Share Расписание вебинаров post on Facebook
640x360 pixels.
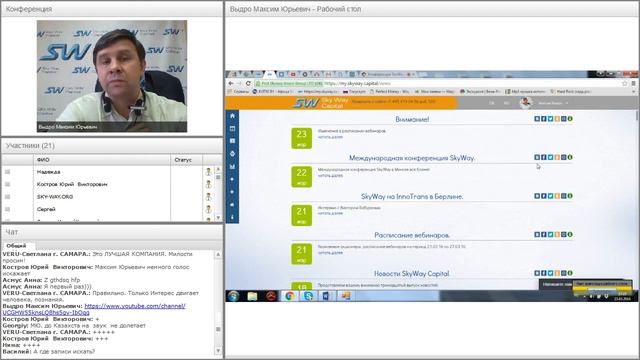[544, 234]
